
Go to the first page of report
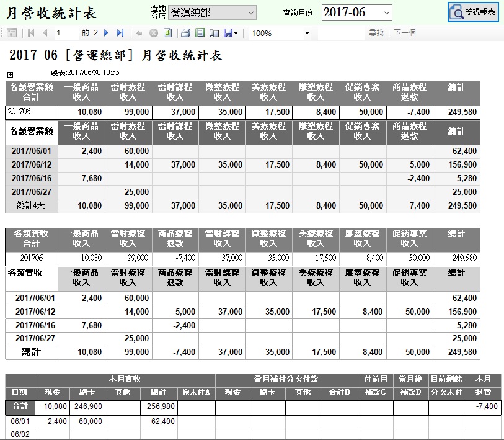[31, 33]
